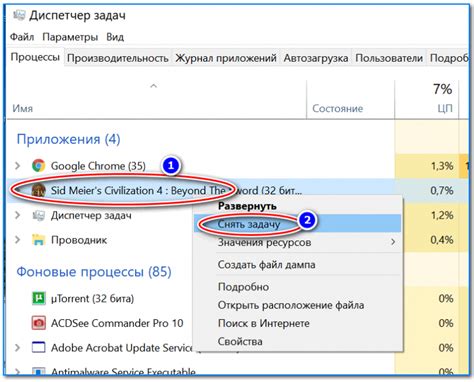Switch to Журнал приложений tab
Screen dimensions: 474x382
(226, 58)
